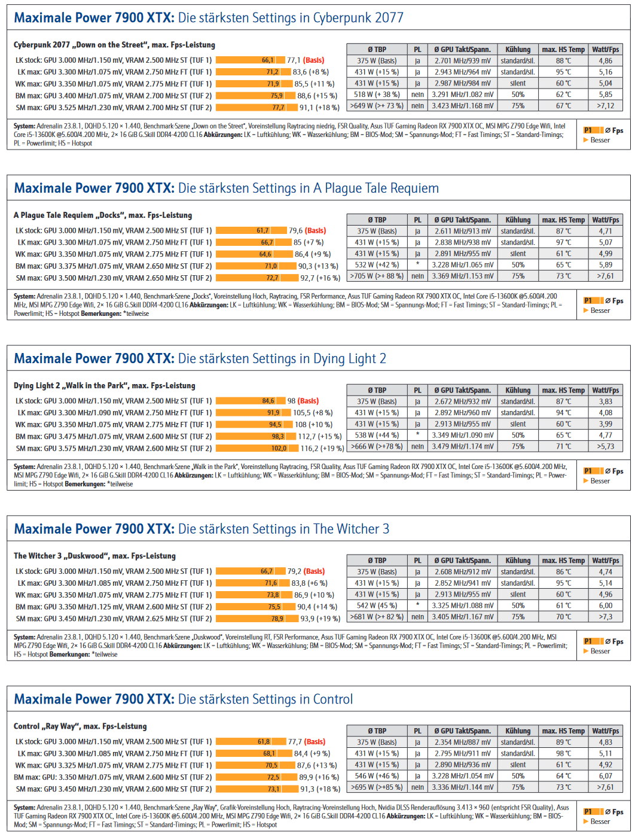Click the P1 swatch in Dying Light 2 legend
The width and height of the screenshot is (638, 840).
593,471
